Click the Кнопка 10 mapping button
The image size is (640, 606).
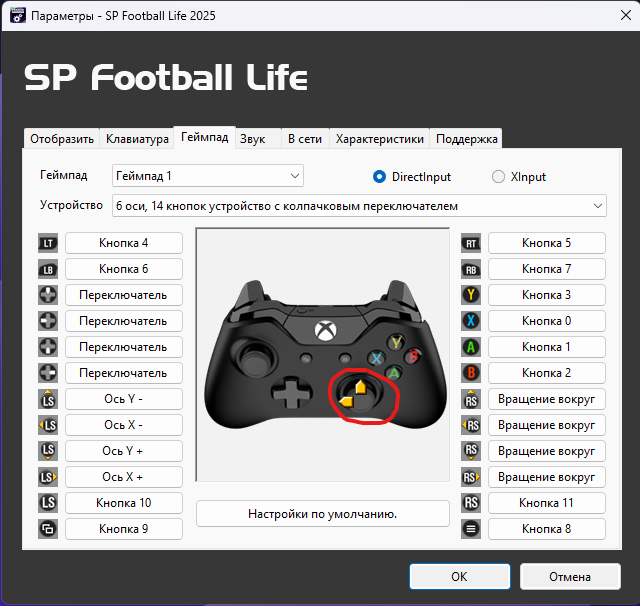click(124, 503)
